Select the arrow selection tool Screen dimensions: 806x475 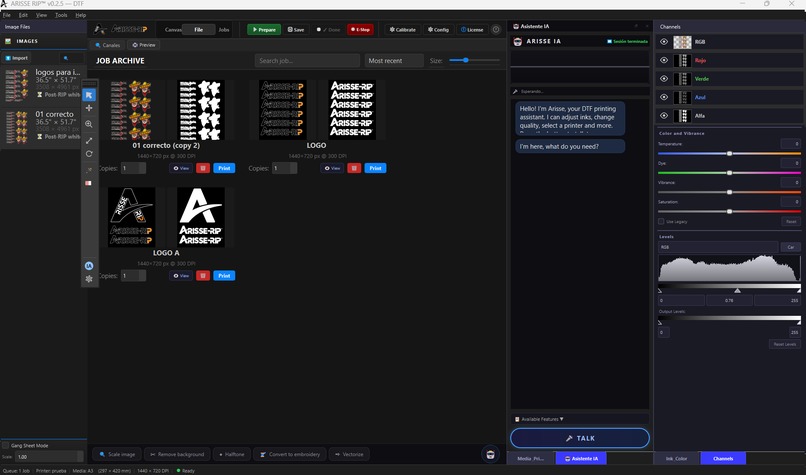[89, 95]
